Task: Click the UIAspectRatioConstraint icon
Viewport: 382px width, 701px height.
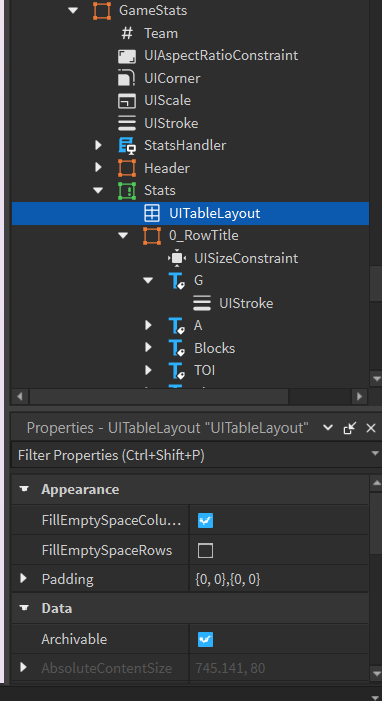Action: pyautogui.click(x=127, y=56)
